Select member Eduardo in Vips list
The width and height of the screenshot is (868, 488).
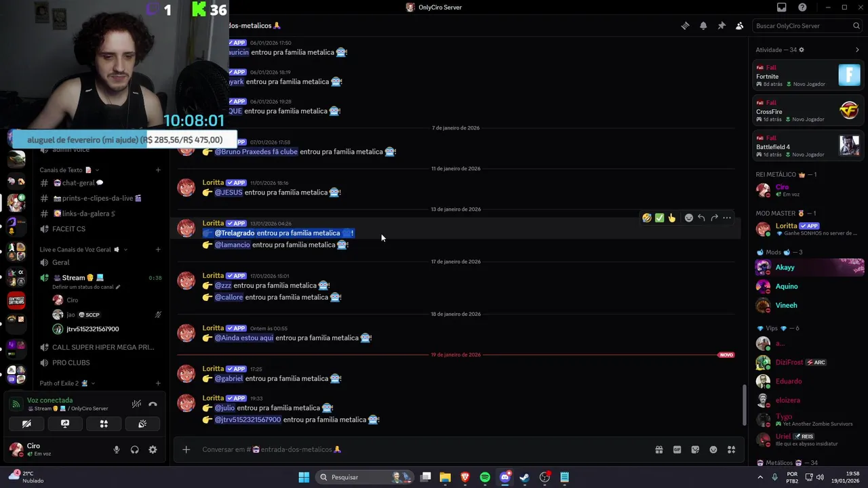pyautogui.click(x=809, y=381)
